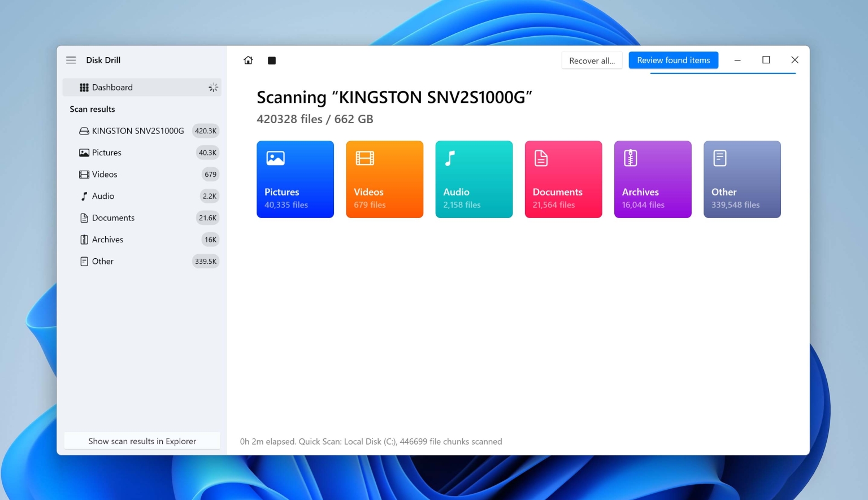Image resolution: width=868 pixels, height=500 pixels.
Task: Select Dashboard in the sidebar
Action: click(x=142, y=88)
